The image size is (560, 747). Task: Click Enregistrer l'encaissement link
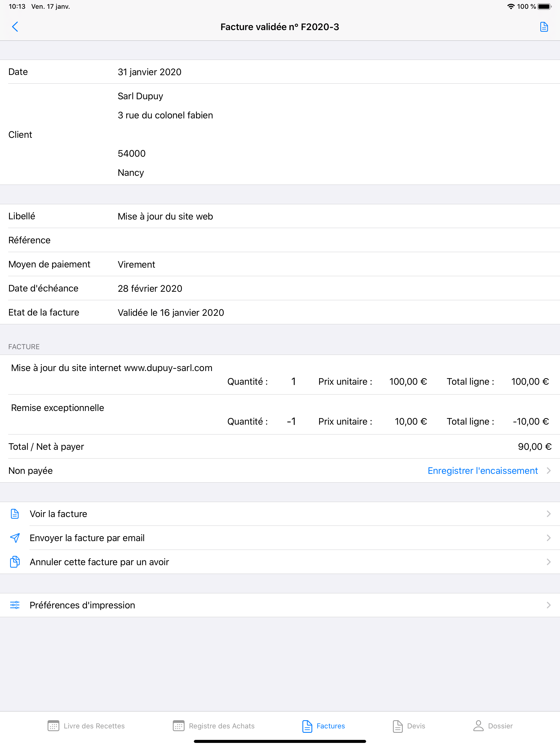pyautogui.click(x=482, y=470)
